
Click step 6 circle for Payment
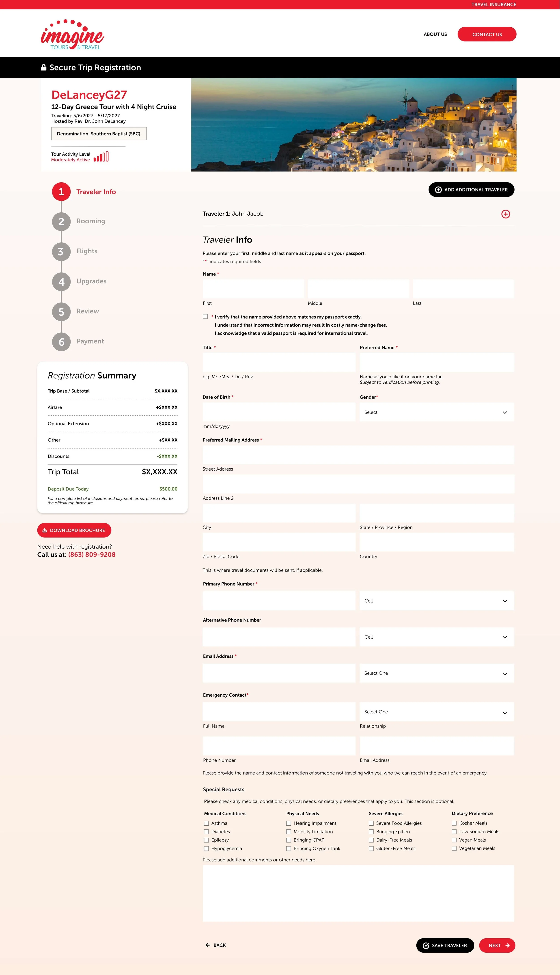(61, 342)
